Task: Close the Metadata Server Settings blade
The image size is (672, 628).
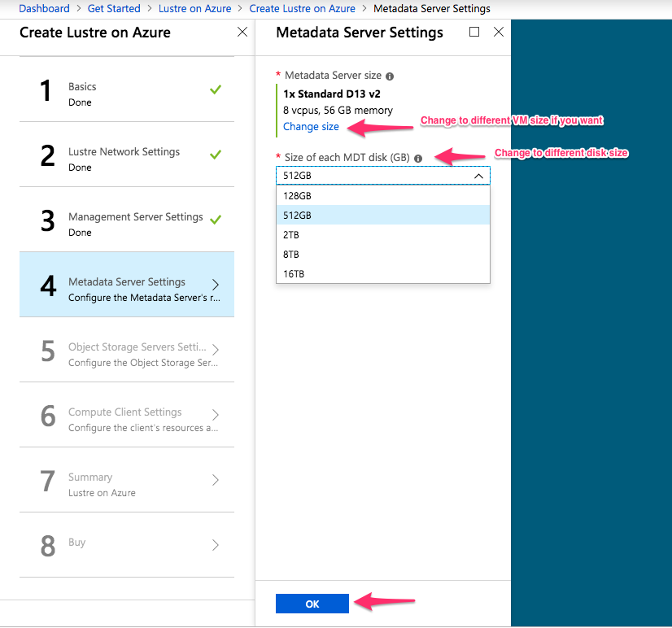Action: 499,32
